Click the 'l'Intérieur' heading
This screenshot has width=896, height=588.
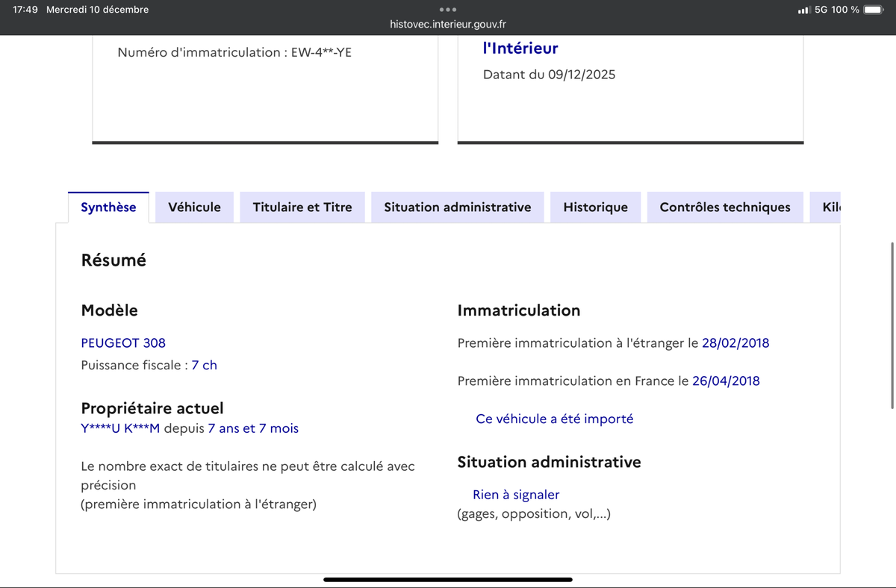[520, 49]
